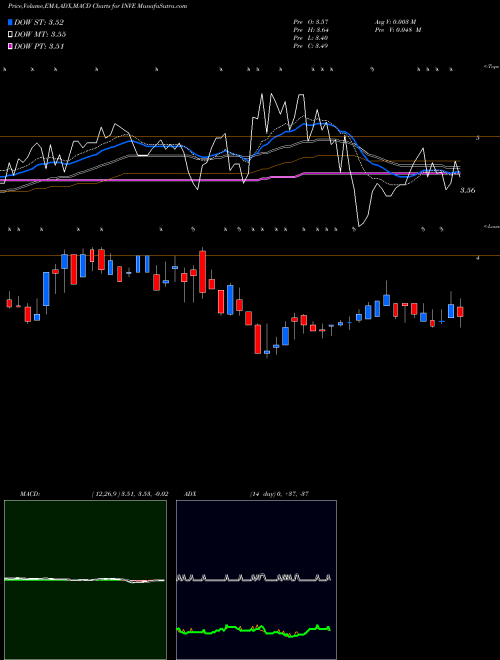Image resolution: width=500 pixels, height=660 pixels.
Task: Click the 'Pre H: 3.64' value
Action: click(311, 29)
